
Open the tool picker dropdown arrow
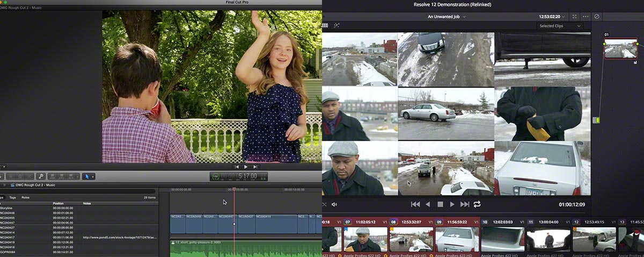[x=93, y=176]
